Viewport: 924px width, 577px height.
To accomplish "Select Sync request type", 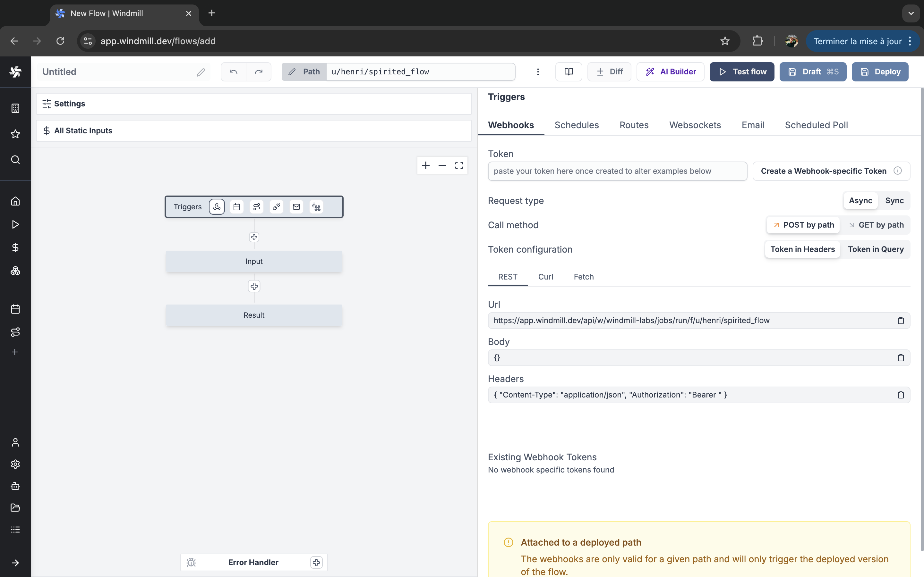I will [894, 201].
